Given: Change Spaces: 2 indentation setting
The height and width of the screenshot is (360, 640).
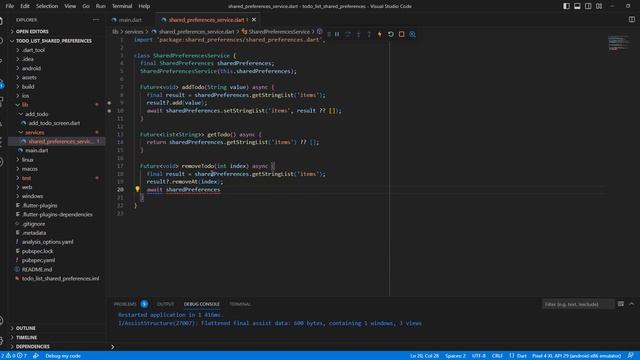Looking at the screenshot, I should click(455, 356).
